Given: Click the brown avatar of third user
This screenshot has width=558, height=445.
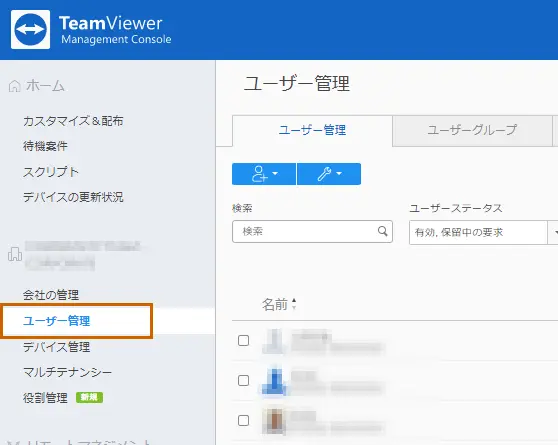Looking at the screenshot, I should tap(274, 421).
